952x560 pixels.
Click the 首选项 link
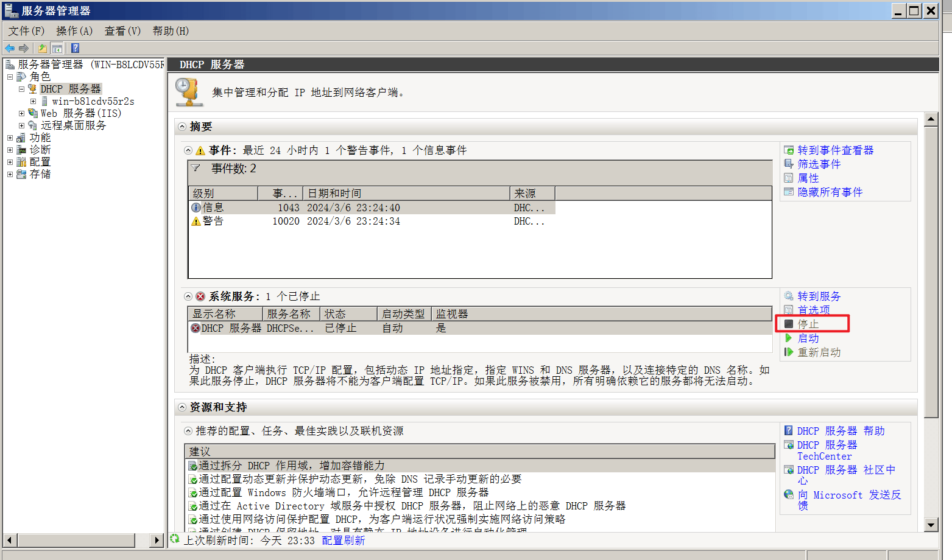click(814, 310)
